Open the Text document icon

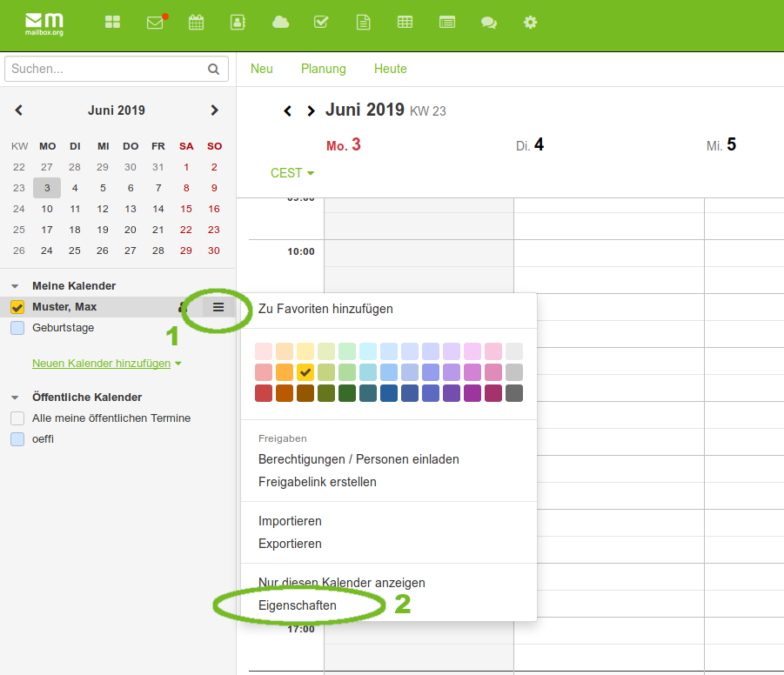coord(364,22)
